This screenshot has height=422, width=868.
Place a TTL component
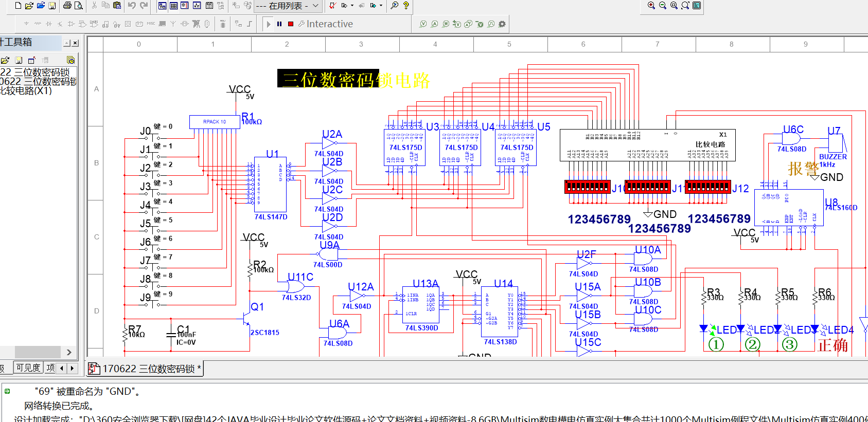[x=82, y=24]
